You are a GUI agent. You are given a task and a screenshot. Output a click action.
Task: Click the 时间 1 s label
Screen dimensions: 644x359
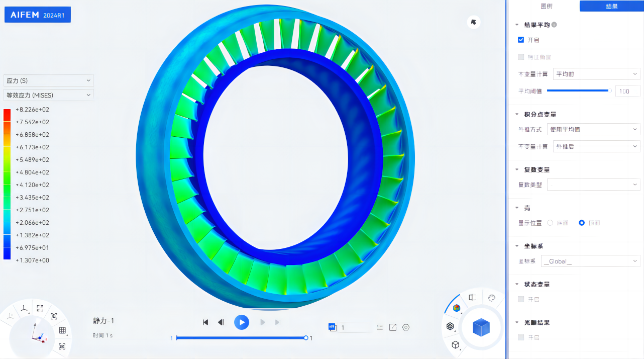coord(102,335)
